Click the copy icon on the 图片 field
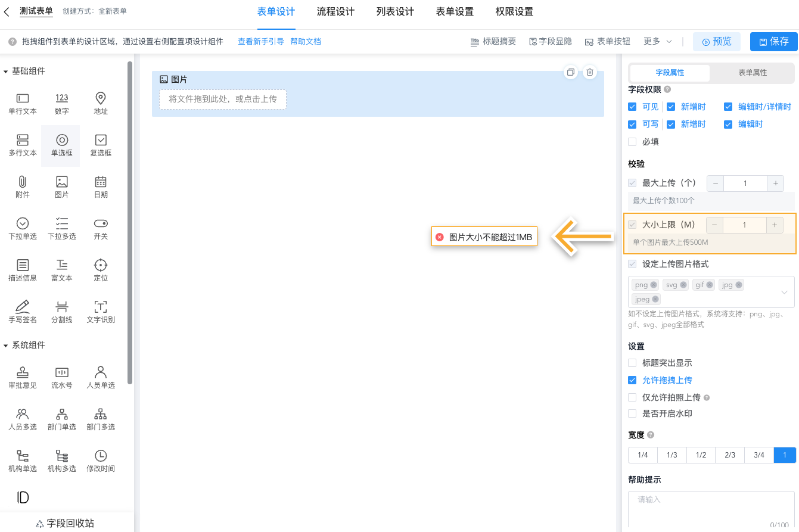This screenshot has width=799, height=532. (x=570, y=71)
